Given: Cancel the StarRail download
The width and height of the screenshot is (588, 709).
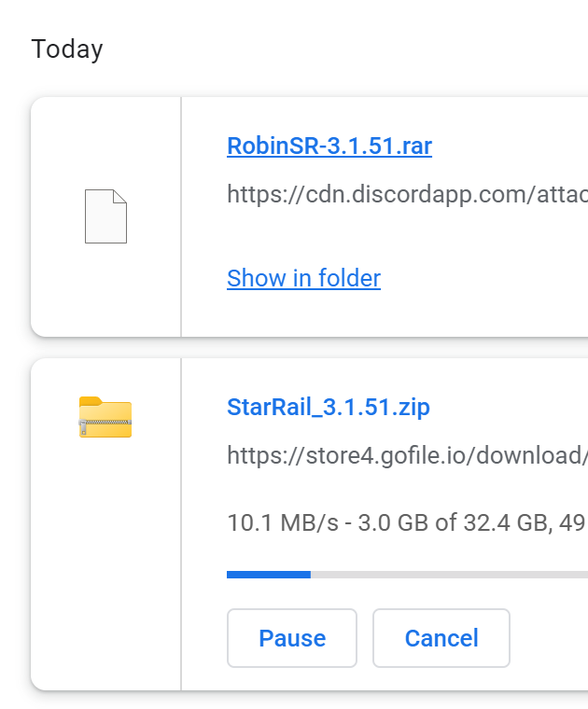Looking at the screenshot, I should click(441, 638).
